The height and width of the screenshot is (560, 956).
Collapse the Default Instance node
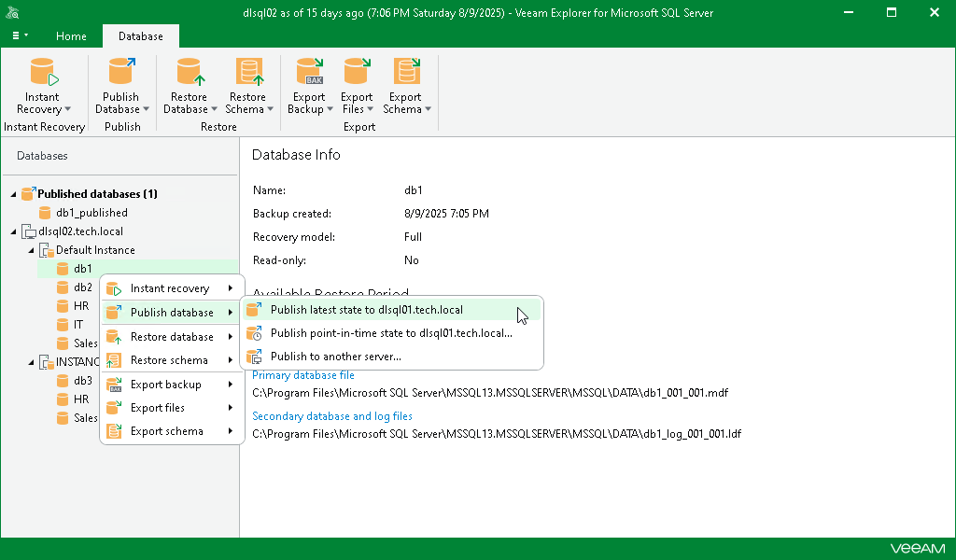(x=32, y=250)
